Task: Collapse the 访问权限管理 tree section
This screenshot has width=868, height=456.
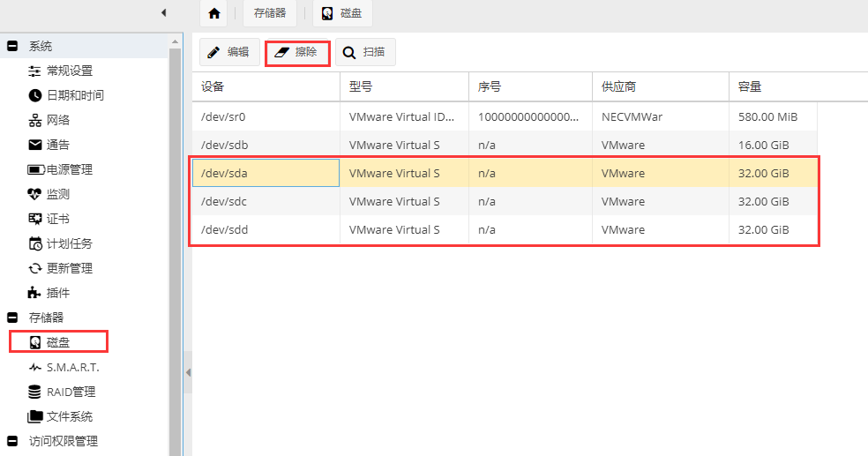Action: [12, 441]
